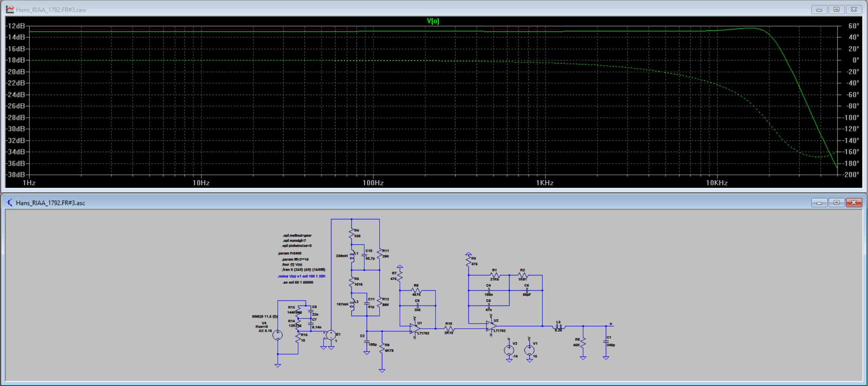Click the .param f=8400 directive

289,253
